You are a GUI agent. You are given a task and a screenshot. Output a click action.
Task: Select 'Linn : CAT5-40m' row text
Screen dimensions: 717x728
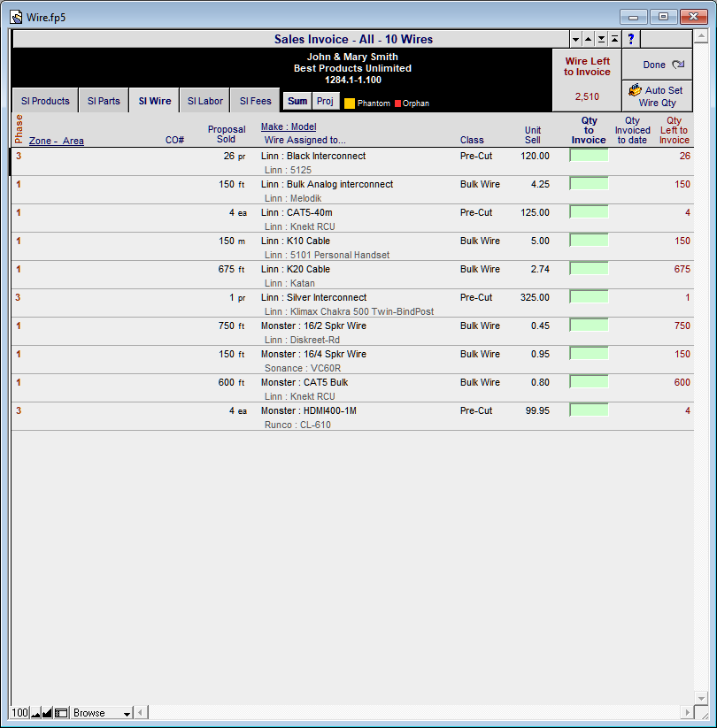tap(297, 212)
